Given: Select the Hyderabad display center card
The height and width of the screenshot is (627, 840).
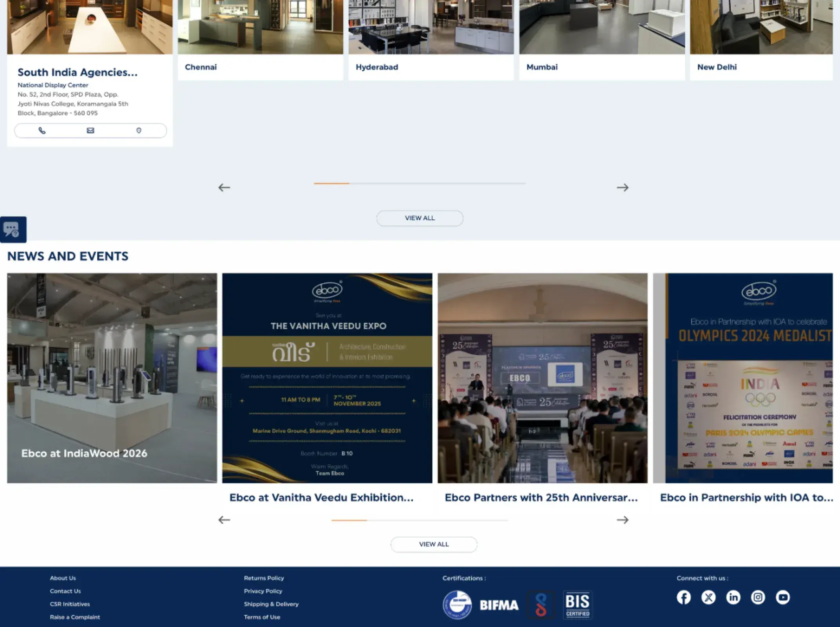Looking at the screenshot, I should point(431,40).
